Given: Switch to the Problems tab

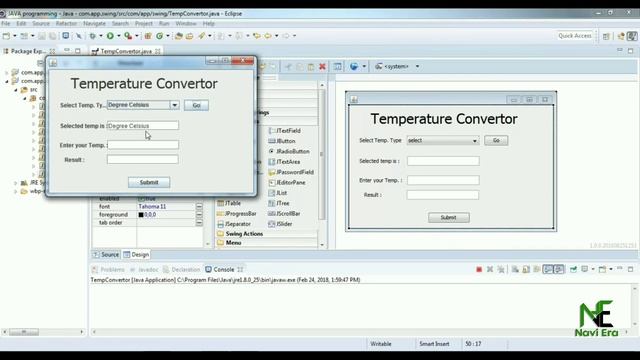Looking at the screenshot, I should pyautogui.click(x=108, y=270).
